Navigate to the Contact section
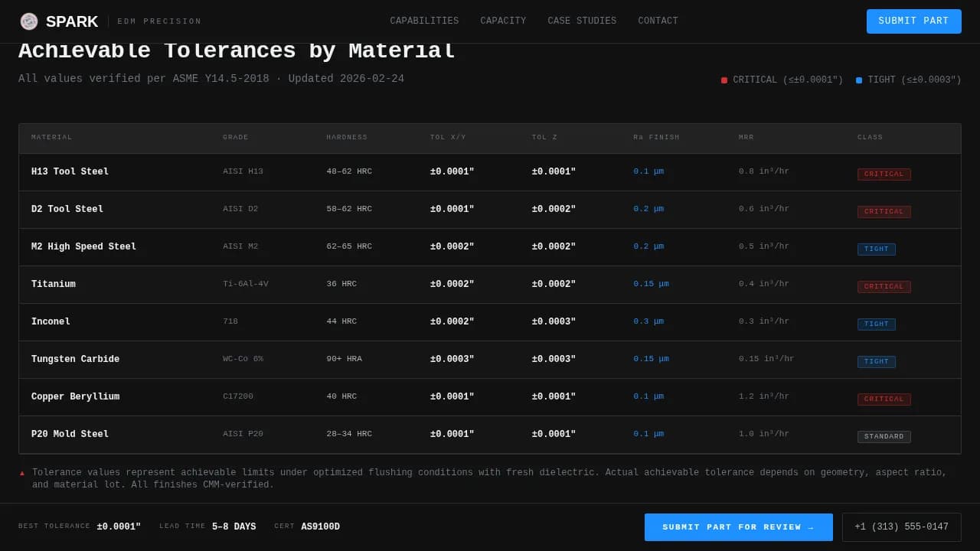Viewport: 980px width, 551px height. click(658, 21)
